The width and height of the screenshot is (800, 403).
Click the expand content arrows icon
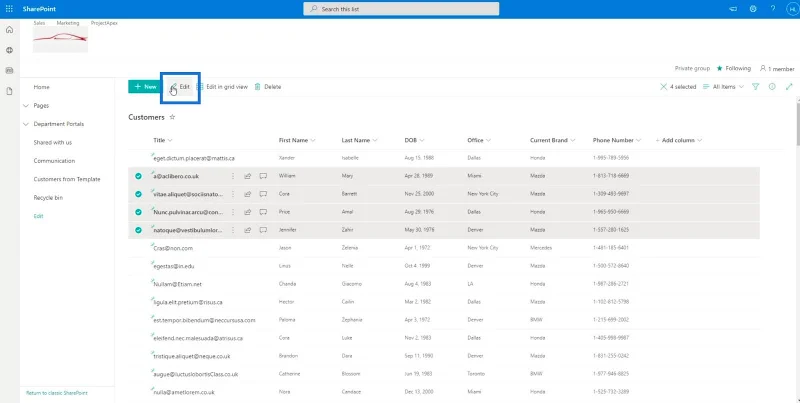(x=789, y=87)
